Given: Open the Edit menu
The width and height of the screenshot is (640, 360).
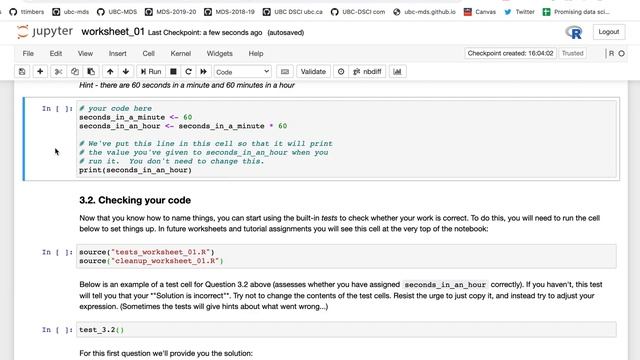Looking at the screenshot, I should click(x=56, y=53).
